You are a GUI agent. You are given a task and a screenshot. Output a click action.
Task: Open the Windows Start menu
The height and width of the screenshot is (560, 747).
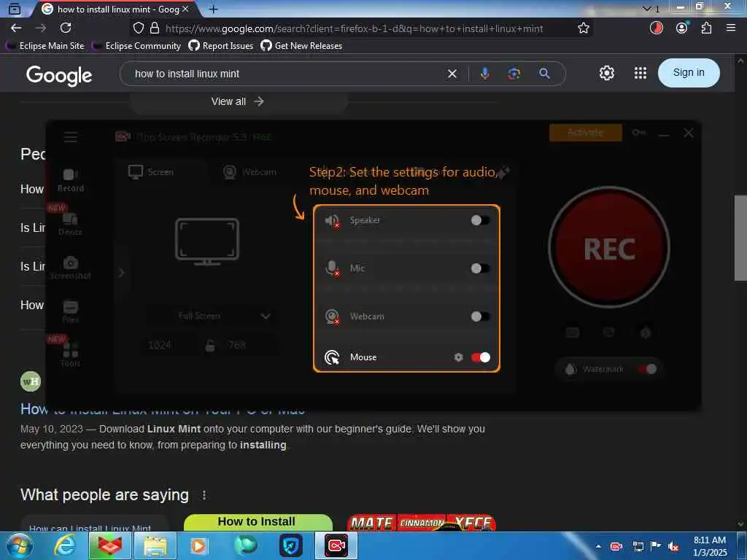tap(19, 545)
